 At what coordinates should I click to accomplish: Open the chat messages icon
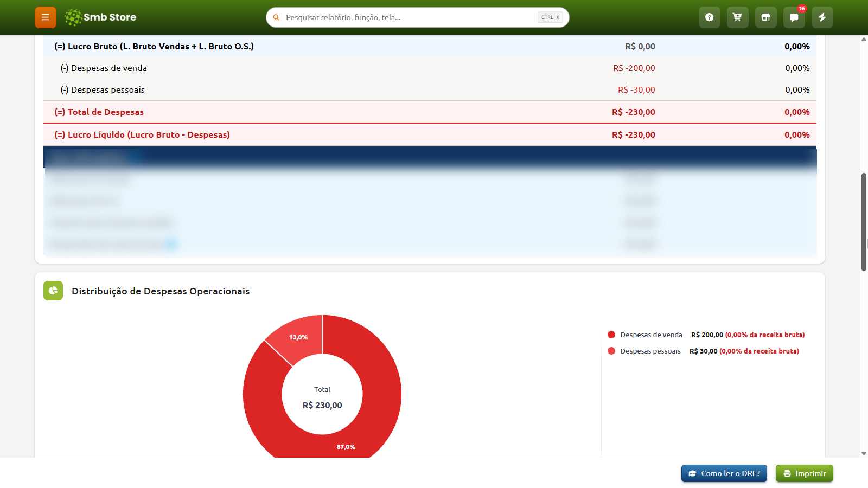tap(794, 17)
